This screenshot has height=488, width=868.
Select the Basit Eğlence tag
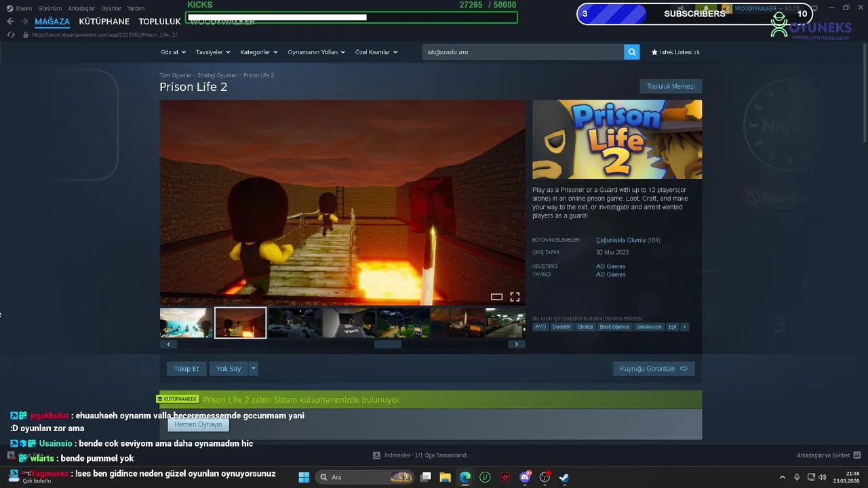coord(614,327)
